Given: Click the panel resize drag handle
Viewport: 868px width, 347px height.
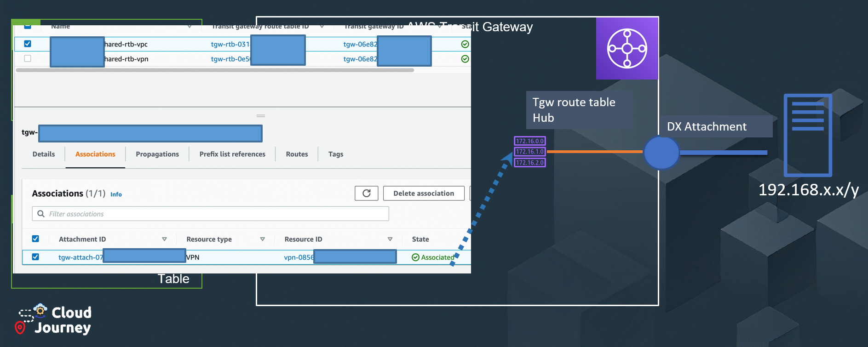Looking at the screenshot, I should (261, 116).
